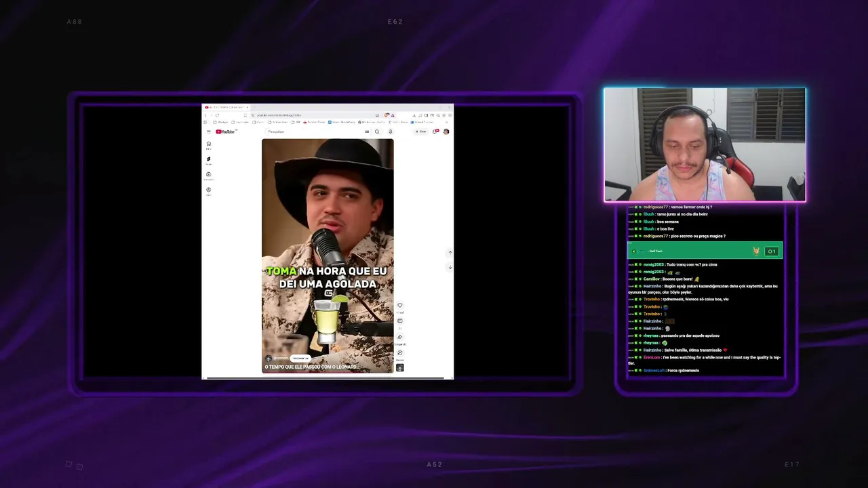Select the YouTube browser tab
Screen dimensions: 868x488
pos(225,107)
